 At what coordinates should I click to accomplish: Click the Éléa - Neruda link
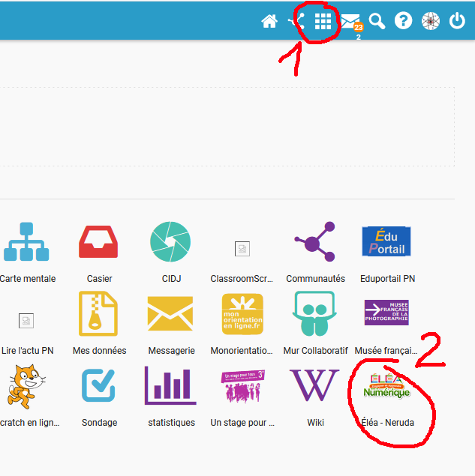point(387,422)
